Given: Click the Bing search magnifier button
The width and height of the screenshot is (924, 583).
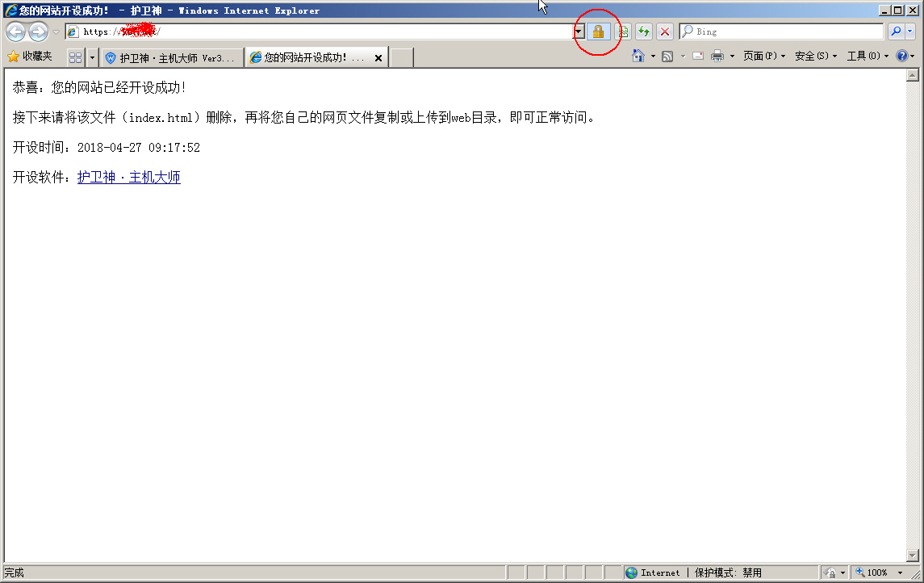Looking at the screenshot, I should 896,31.
